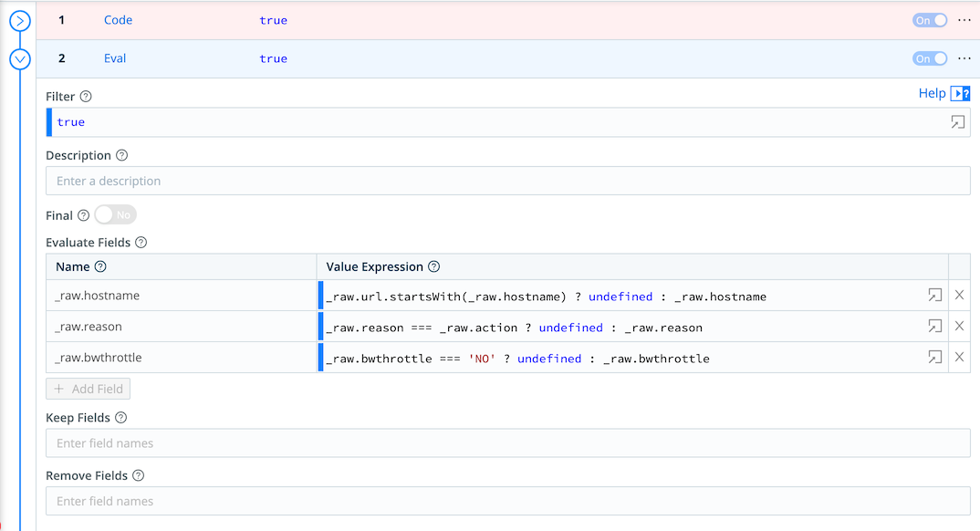Viewport: 980px width, 531px height.
Task: Expand the Code function row
Action: [x=20, y=20]
